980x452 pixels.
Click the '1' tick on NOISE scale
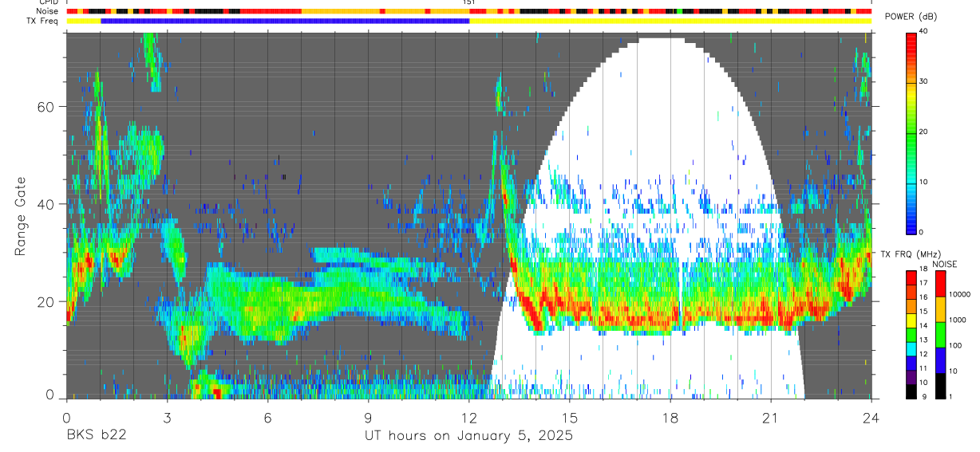click(950, 396)
